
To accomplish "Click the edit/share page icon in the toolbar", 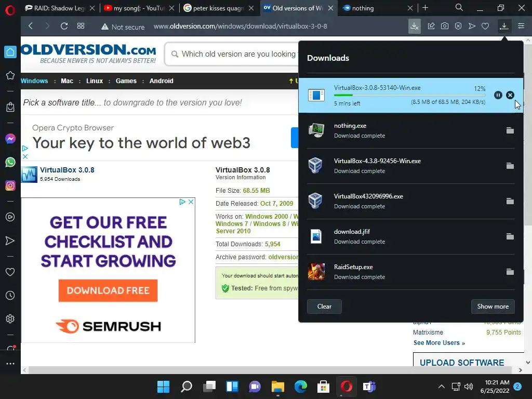I will pyautogui.click(x=431, y=26).
